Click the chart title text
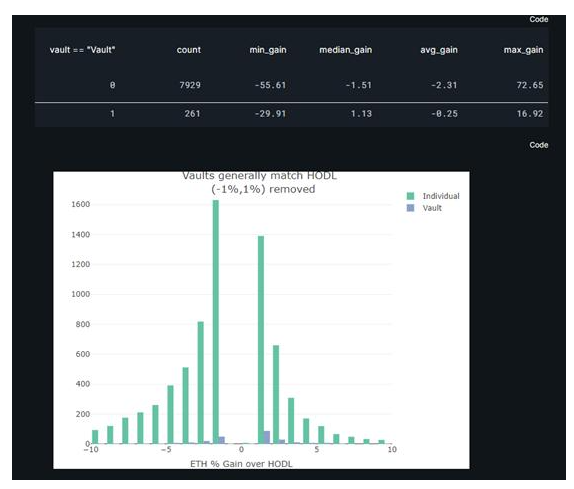 tap(260, 182)
